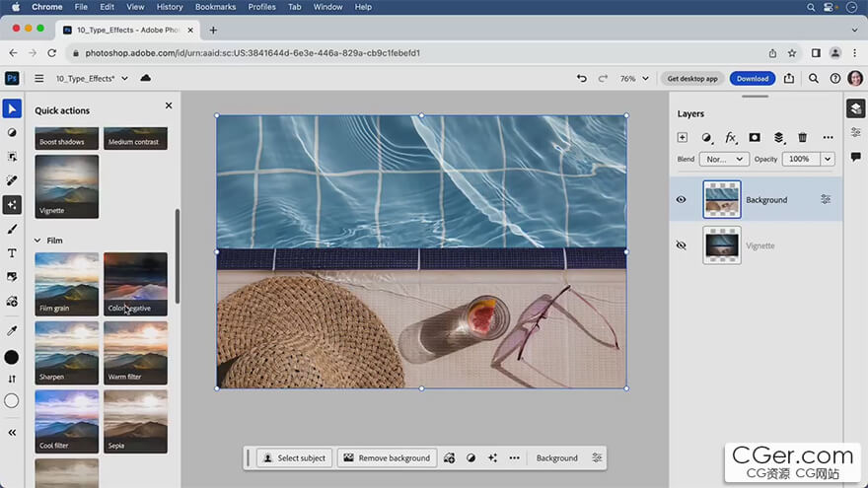Select the Brush tool

coord(12,229)
